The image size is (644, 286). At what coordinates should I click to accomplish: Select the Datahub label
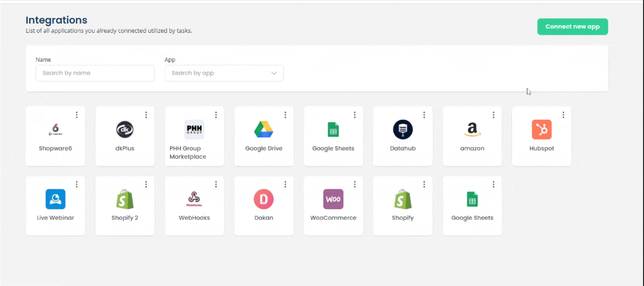coord(403,148)
